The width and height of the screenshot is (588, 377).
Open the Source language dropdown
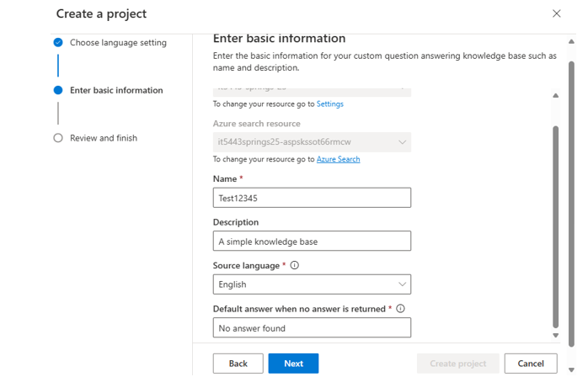[x=311, y=284]
